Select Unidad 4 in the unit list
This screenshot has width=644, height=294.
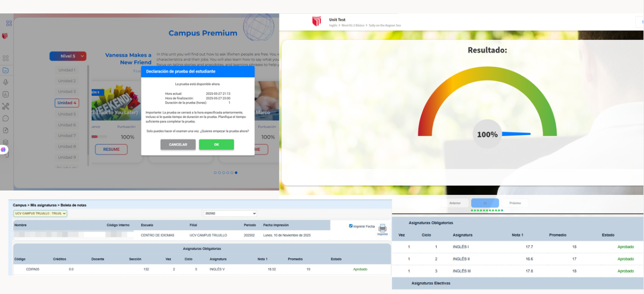(67, 103)
